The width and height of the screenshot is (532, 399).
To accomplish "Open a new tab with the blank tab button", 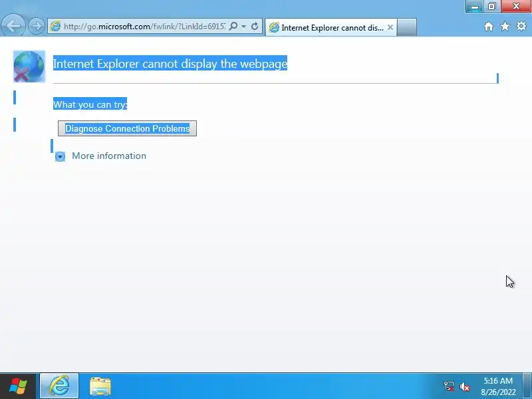I will [x=407, y=27].
